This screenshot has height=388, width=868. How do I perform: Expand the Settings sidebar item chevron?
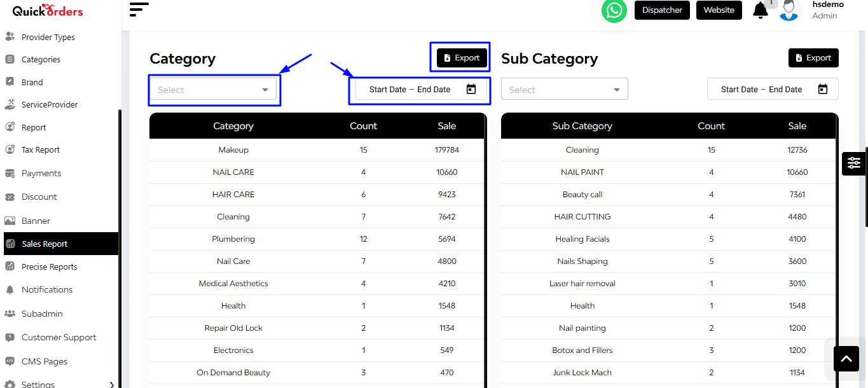click(x=112, y=384)
